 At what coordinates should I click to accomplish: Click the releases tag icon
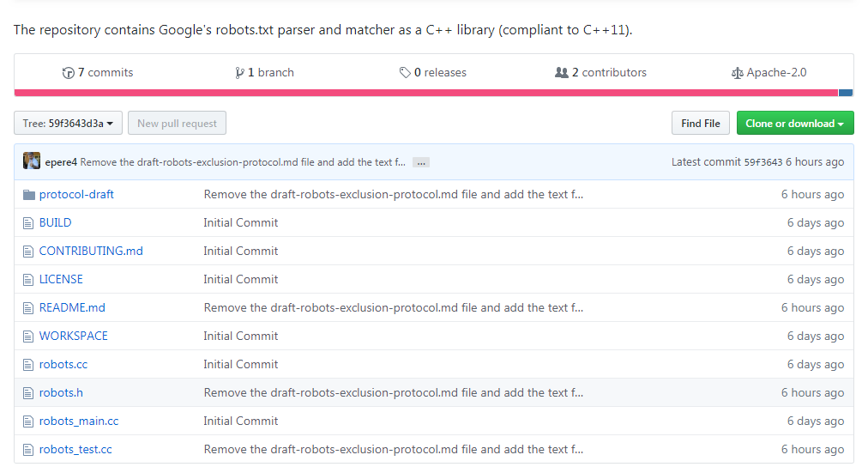tap(405, 73)
